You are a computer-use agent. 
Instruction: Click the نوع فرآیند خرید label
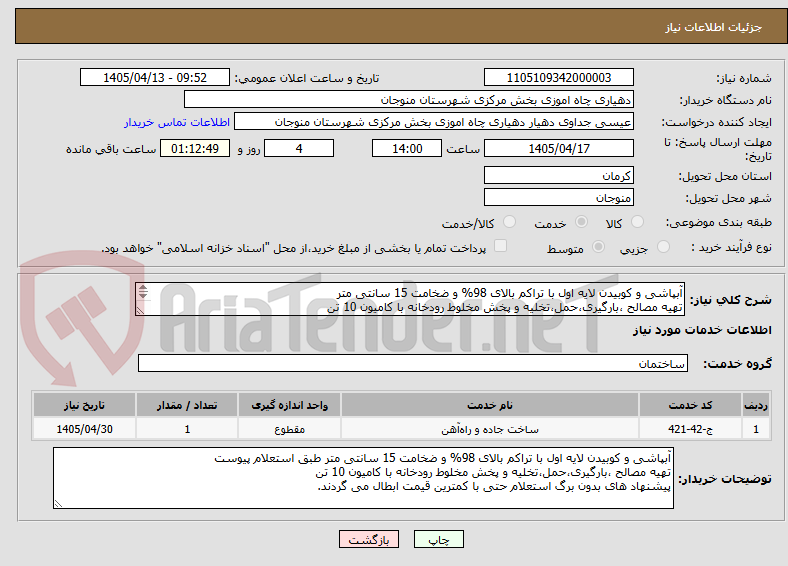[731, 247]
